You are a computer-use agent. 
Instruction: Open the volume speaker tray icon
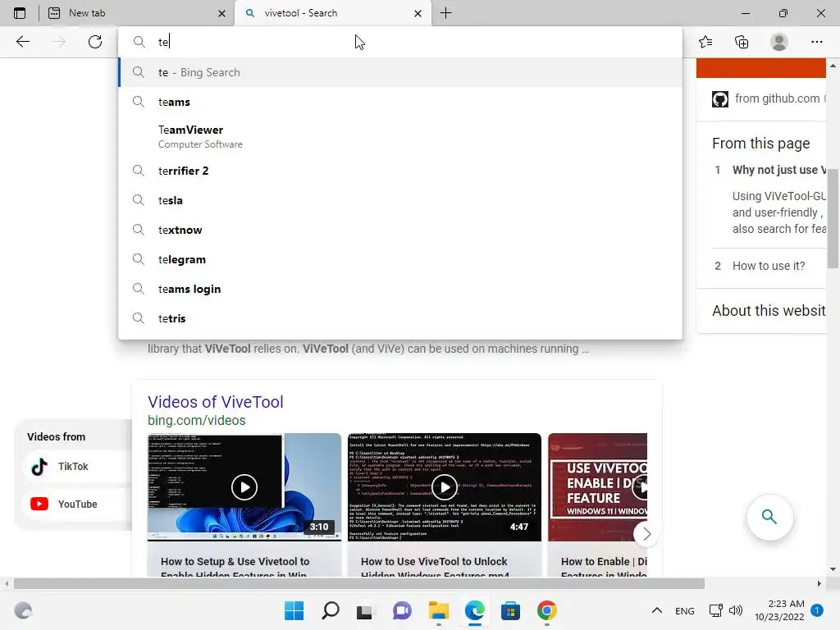coord(736,610)
